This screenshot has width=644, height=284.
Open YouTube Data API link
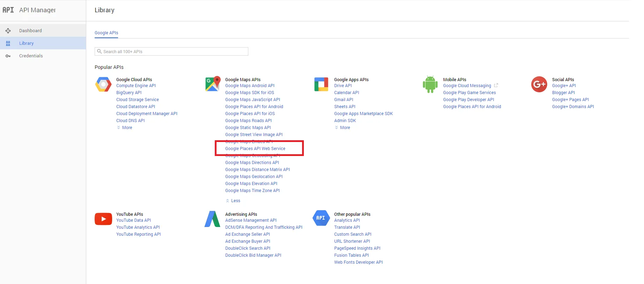[133, 220]
